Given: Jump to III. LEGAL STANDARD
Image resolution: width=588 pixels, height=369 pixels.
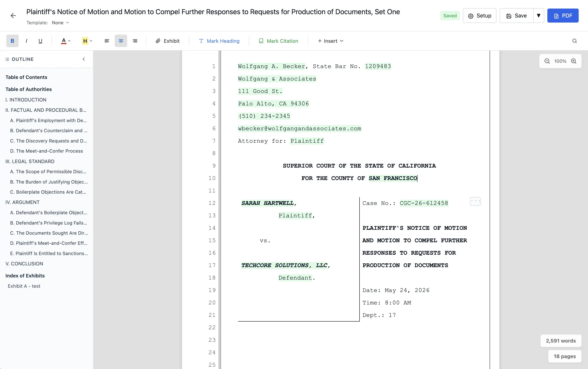Looking at the screenshot, I should coord(30,161).
